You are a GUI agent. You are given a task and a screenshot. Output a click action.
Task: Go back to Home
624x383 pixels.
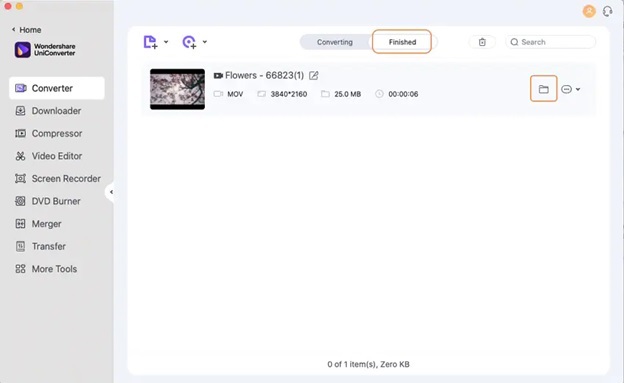coord(27,30)
